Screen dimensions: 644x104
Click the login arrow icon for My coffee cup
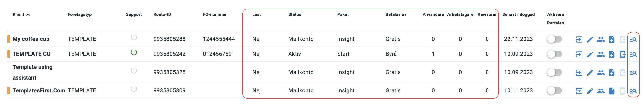[579, 39]
